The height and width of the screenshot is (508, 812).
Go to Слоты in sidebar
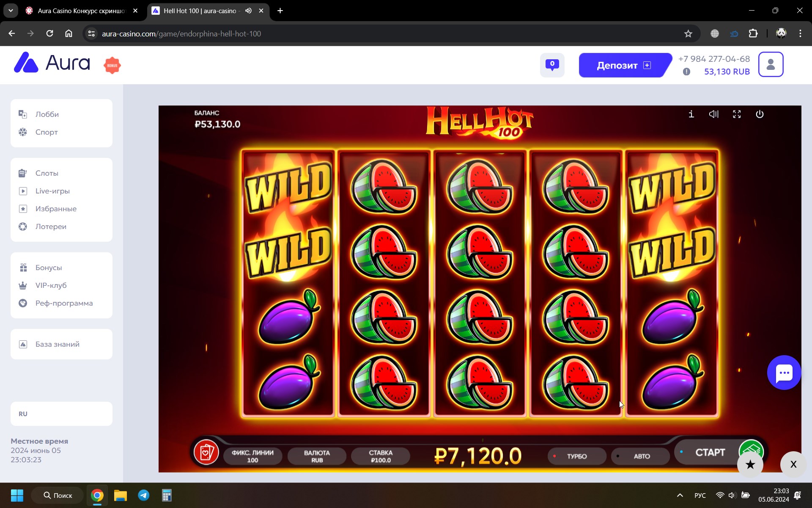47,173
